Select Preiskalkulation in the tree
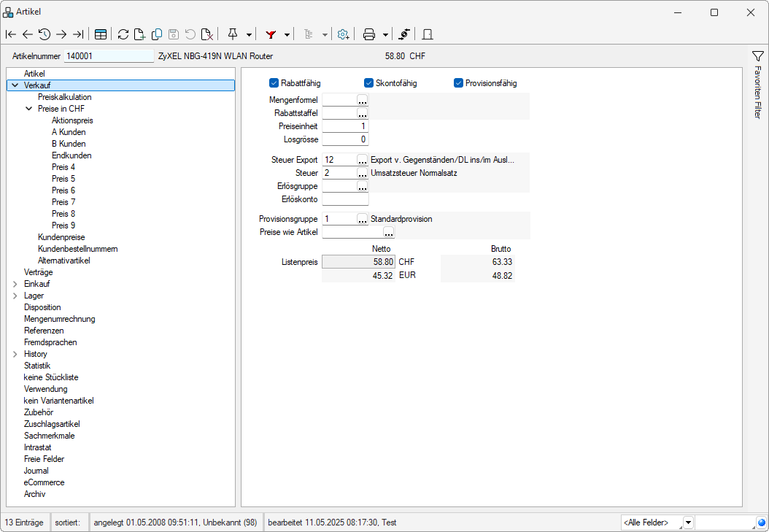The width and height of the screenshot is (769, 532). tap(64, 97)
